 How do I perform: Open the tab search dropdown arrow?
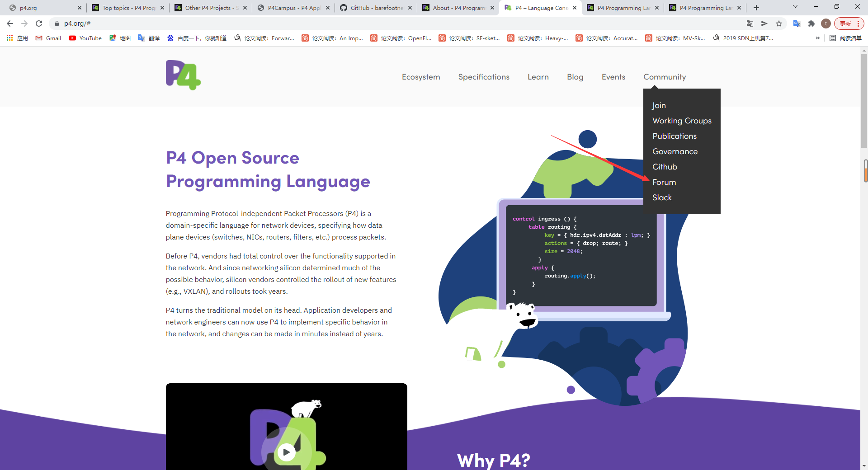tap(795, 7)
